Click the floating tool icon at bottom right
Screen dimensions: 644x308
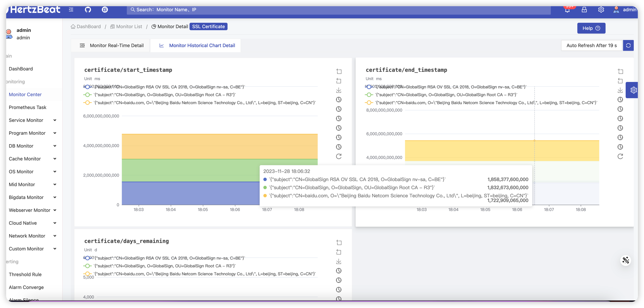point(626,260)
